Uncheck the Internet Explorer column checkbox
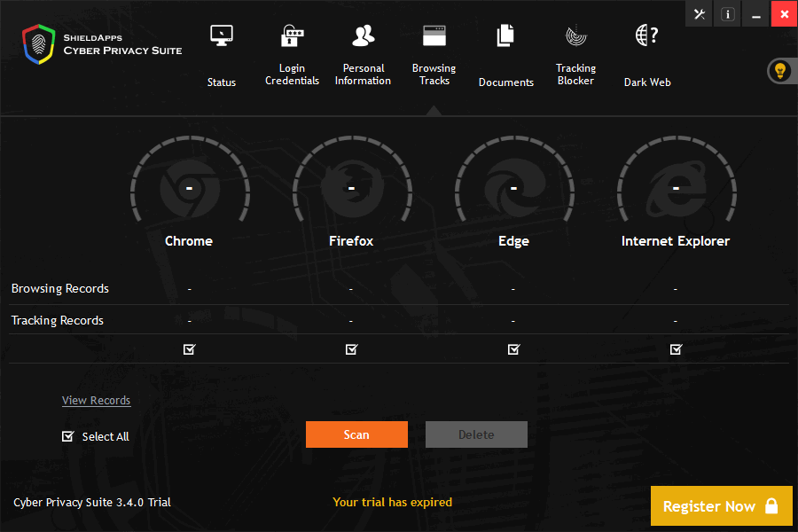This screenshot has height=532, width=798. pyautogui.click(x=677, y=349)
